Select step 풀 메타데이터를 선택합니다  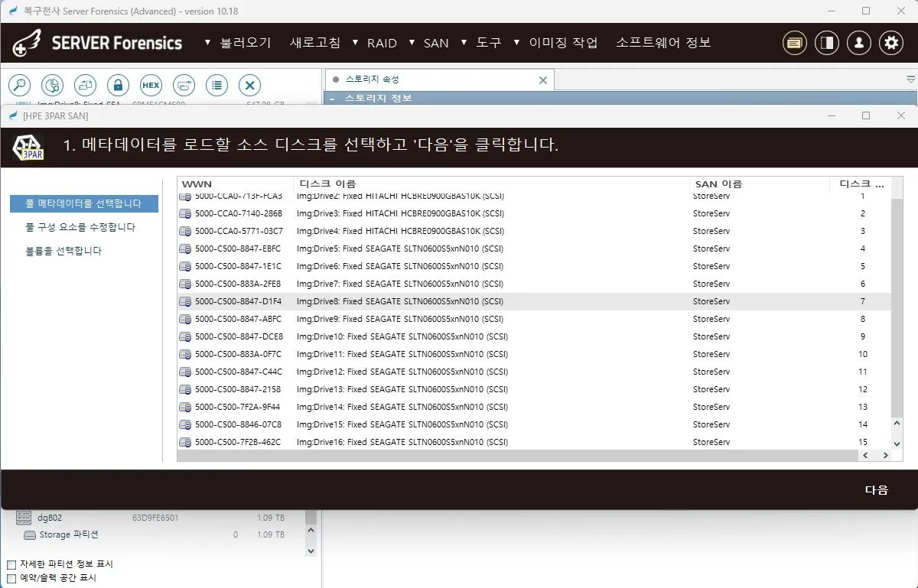[83, 203]
